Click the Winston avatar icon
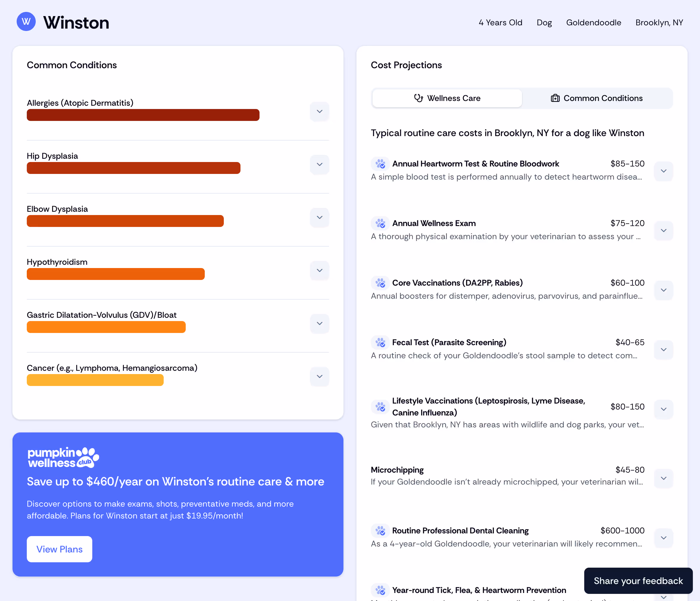 click(x=26, y=22)
